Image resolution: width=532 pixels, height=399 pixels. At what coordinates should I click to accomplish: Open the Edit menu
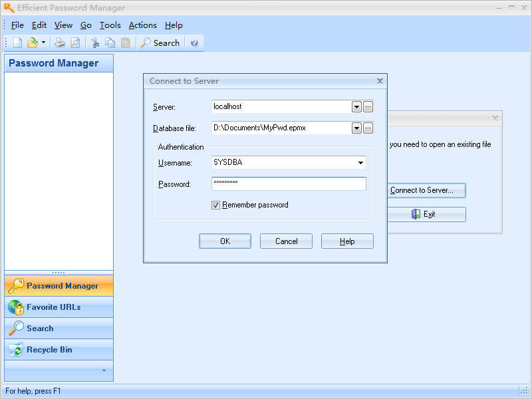click(x=39, y=25)
